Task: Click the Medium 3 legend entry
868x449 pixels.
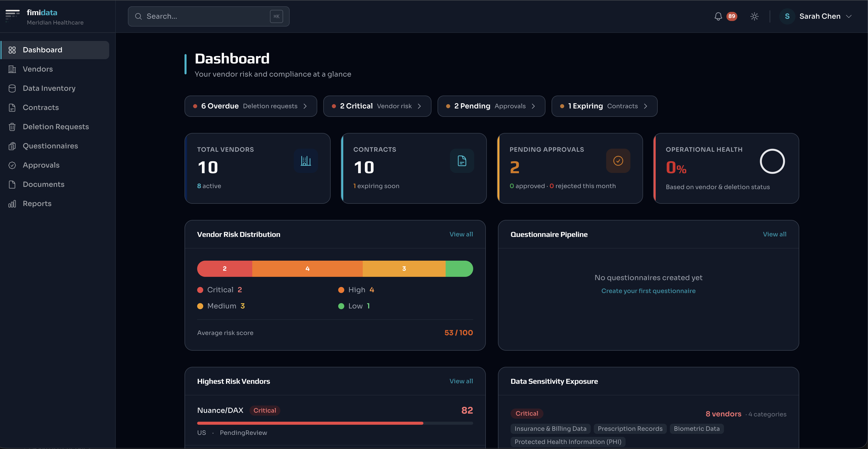Action: tap(221, 306)
